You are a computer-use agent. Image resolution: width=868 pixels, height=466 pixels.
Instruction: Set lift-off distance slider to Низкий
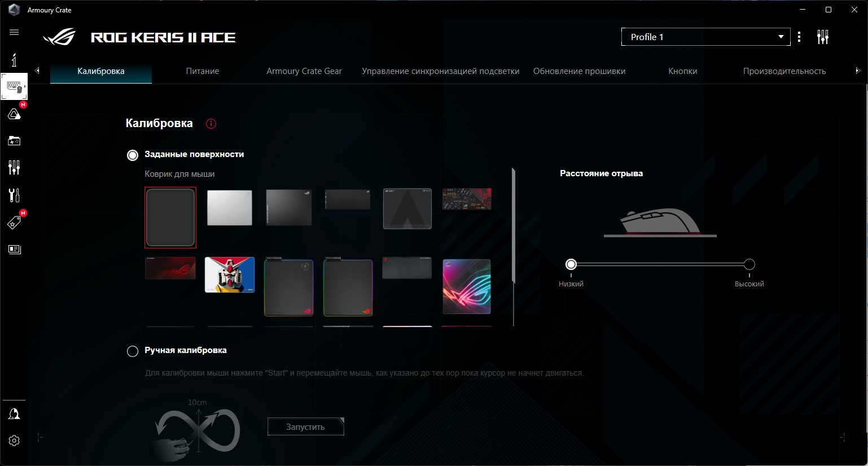coord(571,264)
